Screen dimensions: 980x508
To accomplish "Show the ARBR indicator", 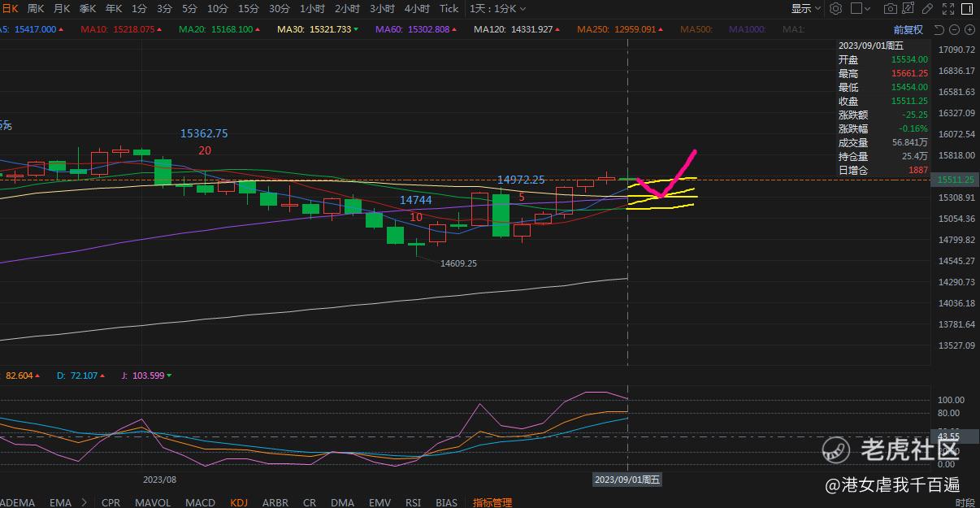I will [x=275, y=502].
